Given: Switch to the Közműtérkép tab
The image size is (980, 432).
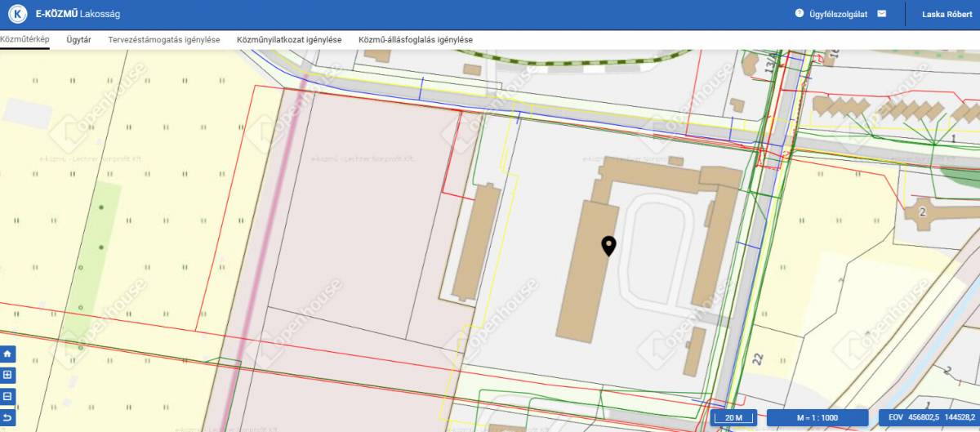Looking at the screenshot, I should tap(24, 39).
